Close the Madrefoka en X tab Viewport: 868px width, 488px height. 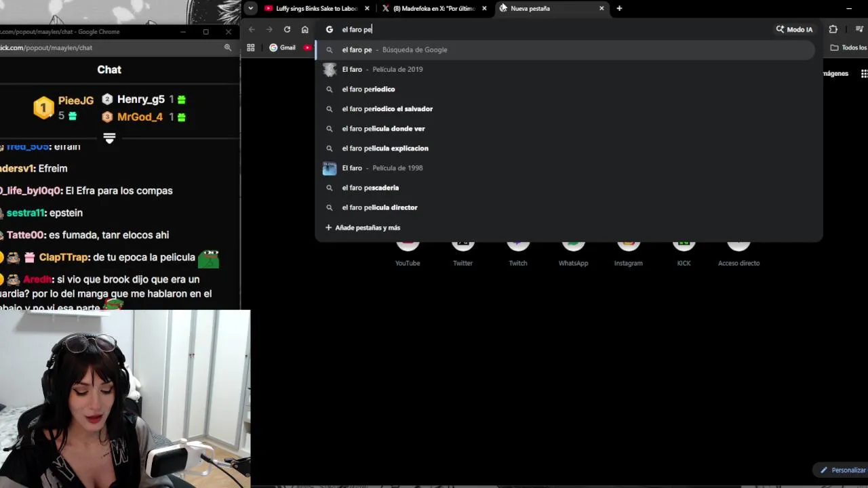[484, 8]
